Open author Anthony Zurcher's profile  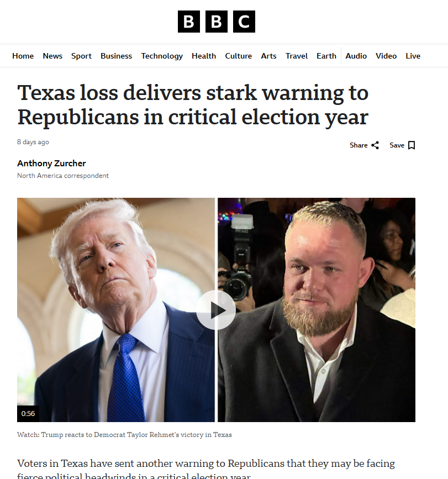coord(51,164)
